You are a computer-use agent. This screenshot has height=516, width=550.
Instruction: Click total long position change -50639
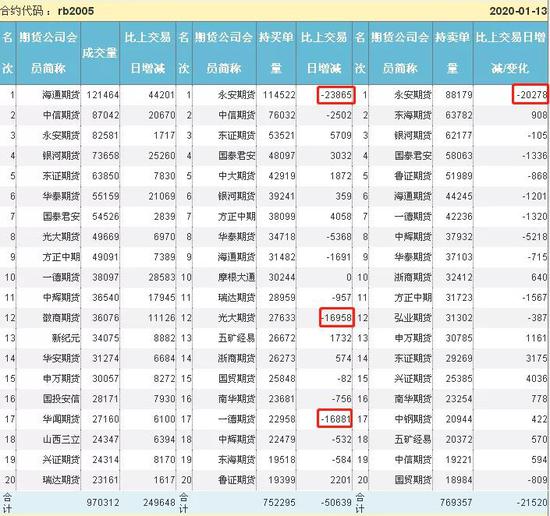[336, 503]
